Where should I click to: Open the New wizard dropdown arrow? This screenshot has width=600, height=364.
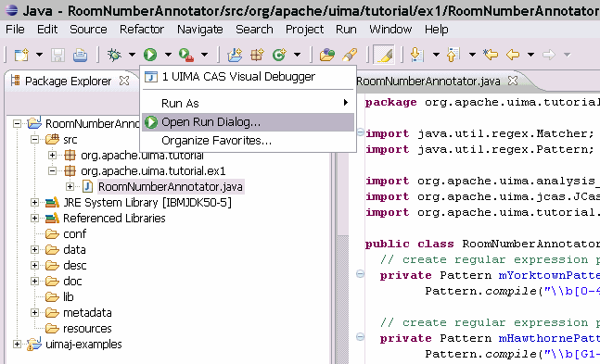(x=39, y=55)
